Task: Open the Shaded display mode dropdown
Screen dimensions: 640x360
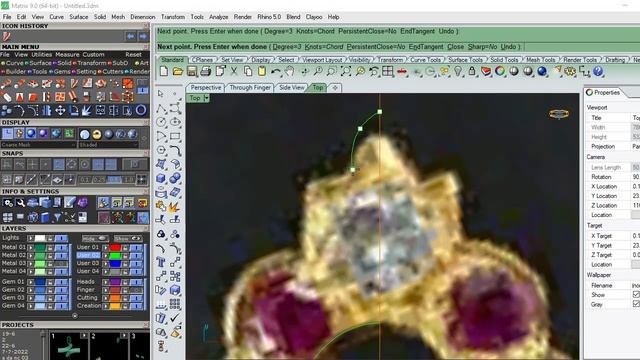Action: (108, 145)
